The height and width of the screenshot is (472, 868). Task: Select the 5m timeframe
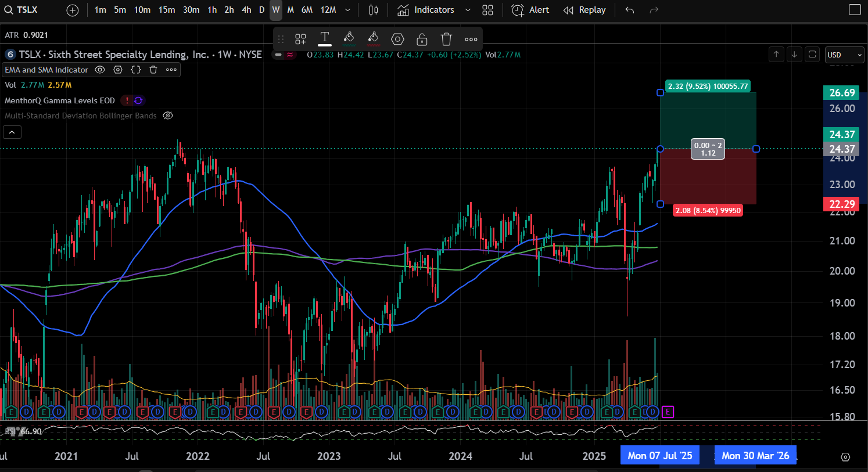click(120, 10)
